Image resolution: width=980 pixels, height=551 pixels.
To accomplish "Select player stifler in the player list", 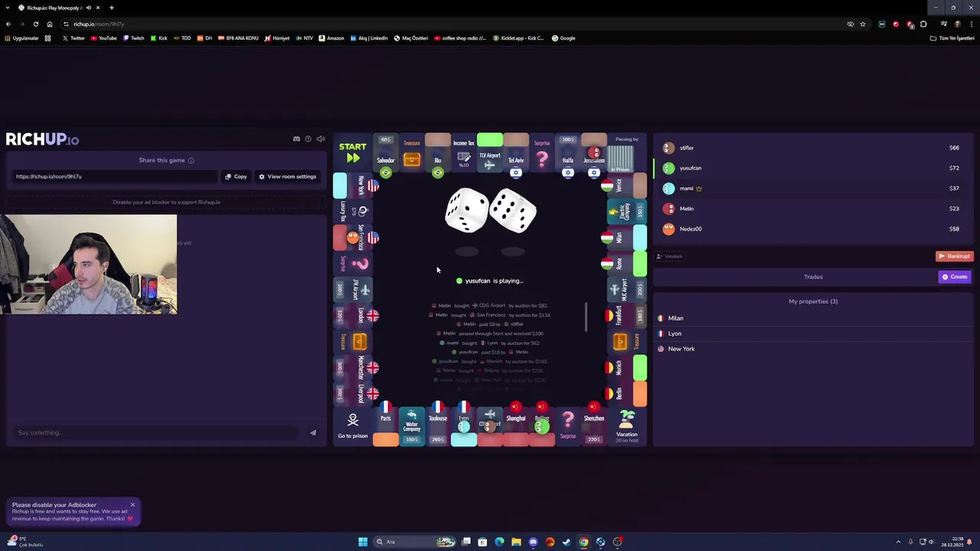I will click(812, 148).
